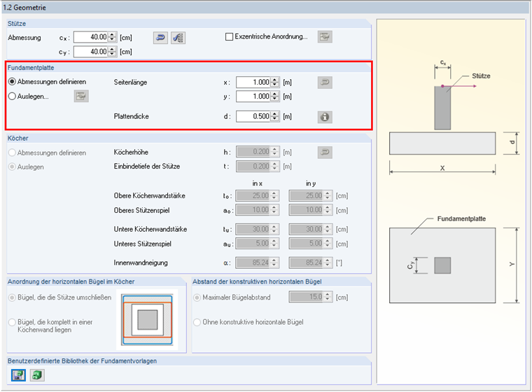Click the Plattendicke label

(132, 116)
